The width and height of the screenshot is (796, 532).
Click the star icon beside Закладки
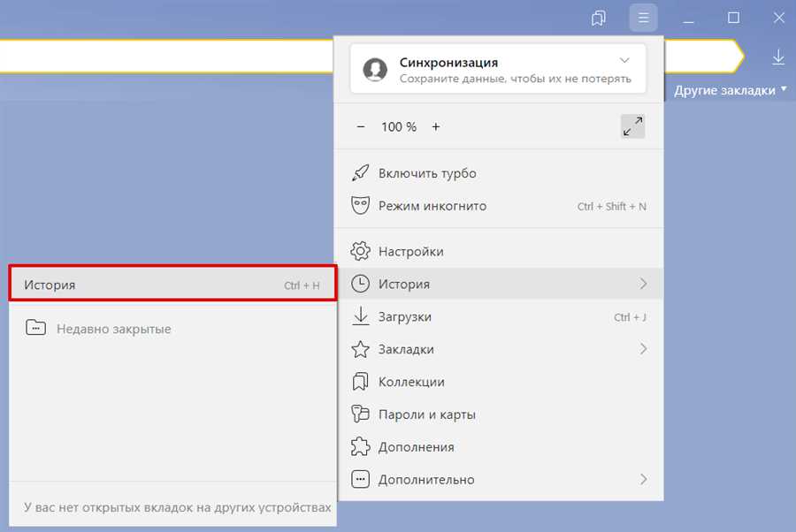[x=361, y=349]
